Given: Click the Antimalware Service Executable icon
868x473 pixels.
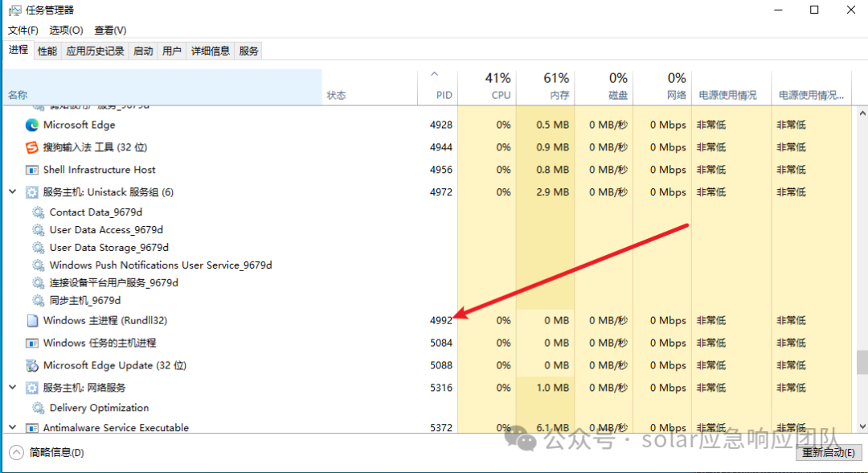Looking at the screenshot, I should tap(32, 428).
